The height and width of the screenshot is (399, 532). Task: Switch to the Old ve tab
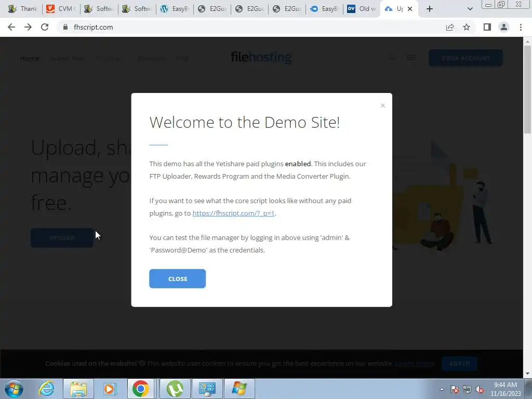coord(362,9)
